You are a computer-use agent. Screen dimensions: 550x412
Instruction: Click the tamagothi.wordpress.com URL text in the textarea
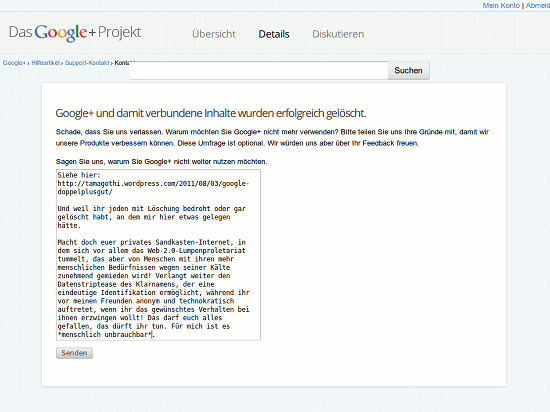[153, 188]
